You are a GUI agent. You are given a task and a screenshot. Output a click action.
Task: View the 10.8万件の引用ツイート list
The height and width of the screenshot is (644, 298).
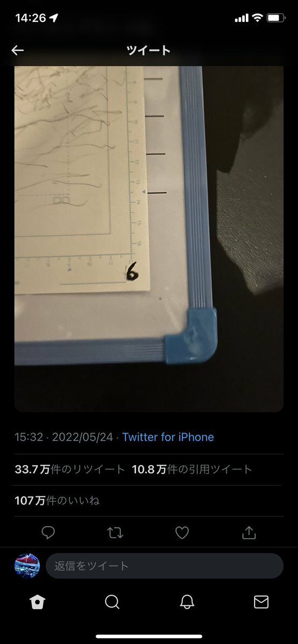(x=192, y=469)
